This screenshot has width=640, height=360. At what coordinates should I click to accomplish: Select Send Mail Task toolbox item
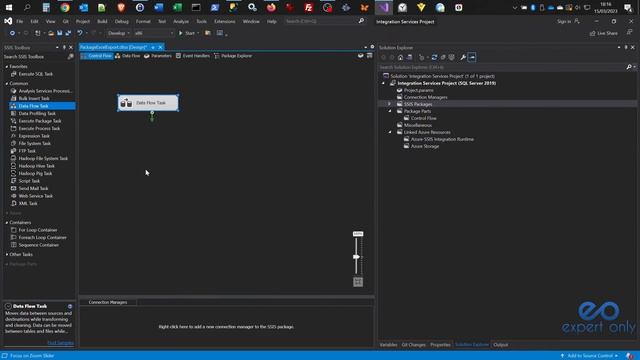(33, 188)
